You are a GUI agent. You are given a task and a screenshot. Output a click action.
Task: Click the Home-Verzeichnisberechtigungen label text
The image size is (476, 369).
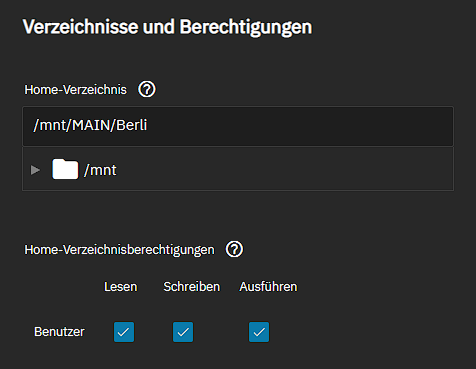[x=119, y=250]
